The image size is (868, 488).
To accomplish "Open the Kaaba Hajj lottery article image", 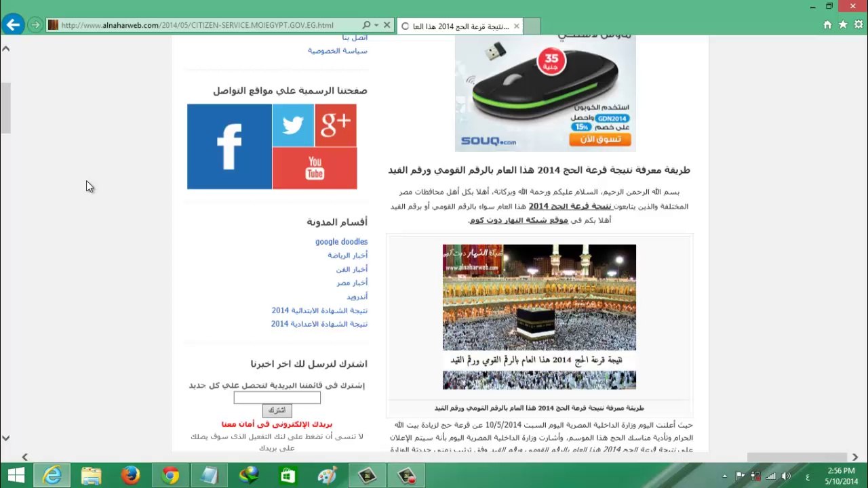I will 539,317.
